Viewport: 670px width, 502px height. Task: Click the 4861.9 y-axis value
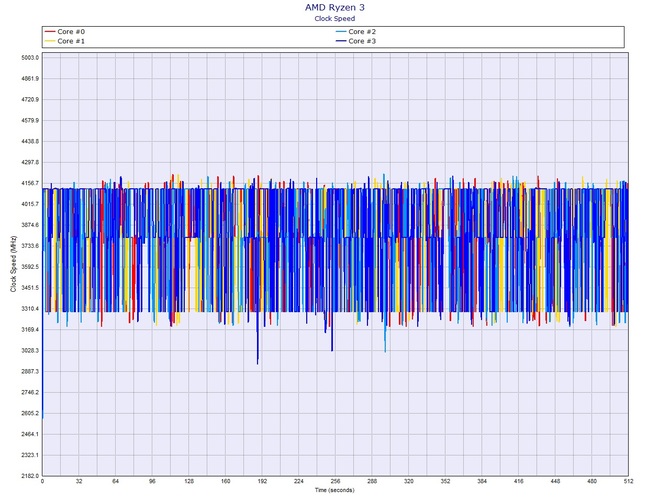(30, 79)
